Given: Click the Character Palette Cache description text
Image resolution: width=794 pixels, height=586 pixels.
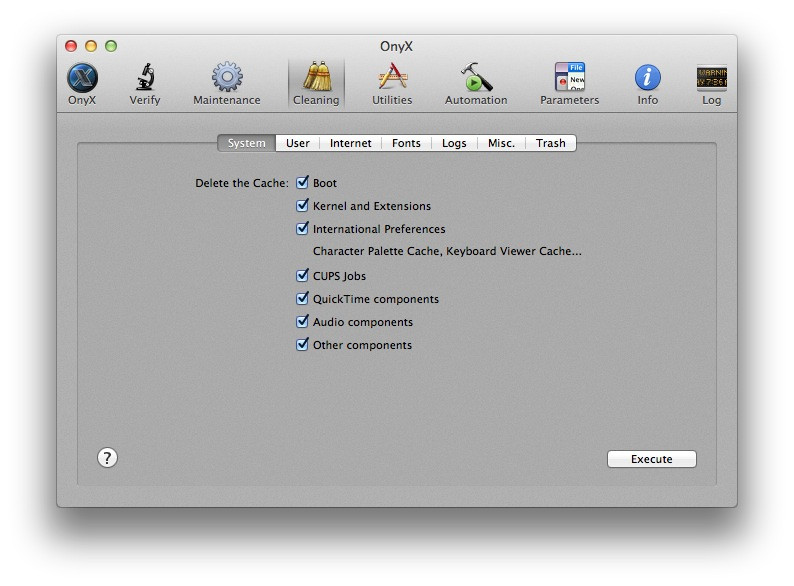Looking at the screenshot, I should (447, 251).
